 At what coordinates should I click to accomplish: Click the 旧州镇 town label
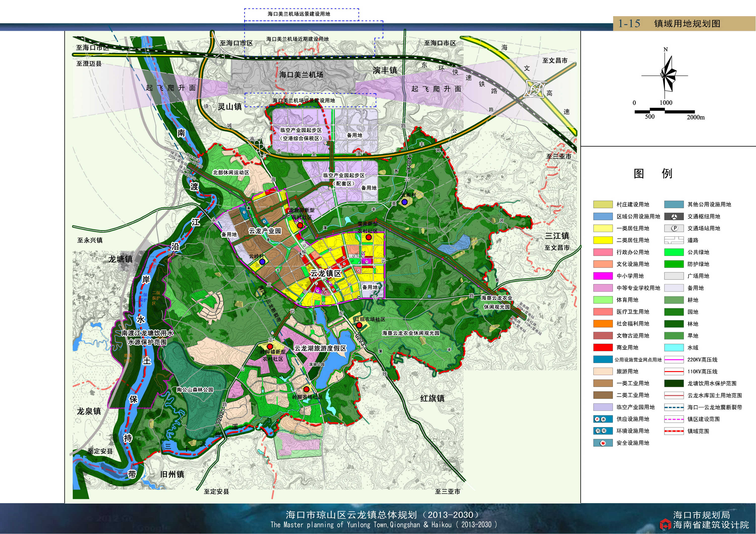click(172, 474)
